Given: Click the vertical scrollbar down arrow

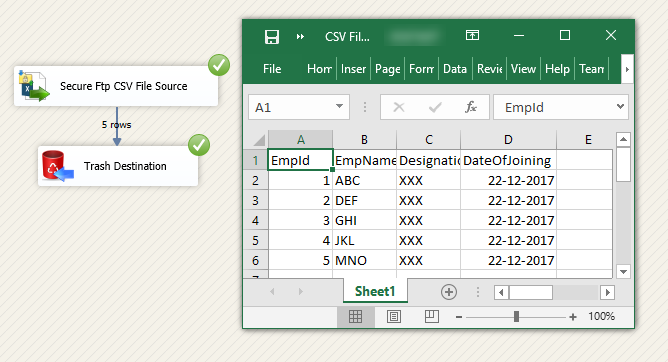Looking at the screenshot, I should pos(623,272).
